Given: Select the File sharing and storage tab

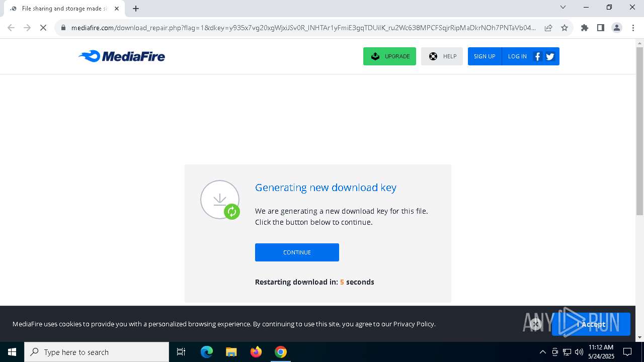Looking at the screenshot, I should [64, 9].
